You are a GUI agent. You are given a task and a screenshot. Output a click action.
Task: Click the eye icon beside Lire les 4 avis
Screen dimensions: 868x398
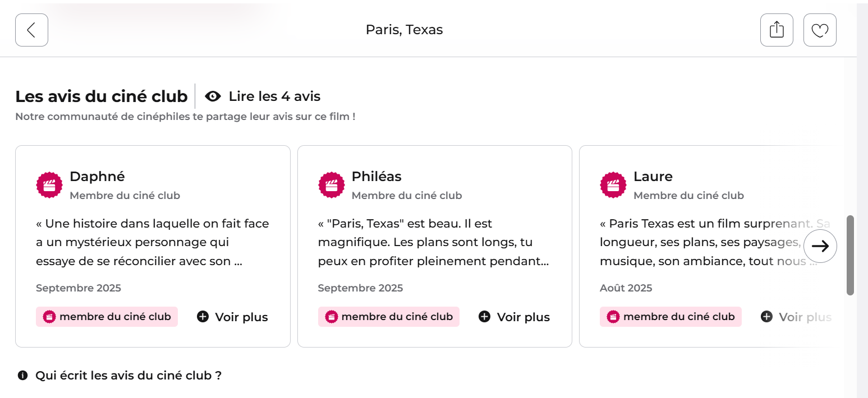point(213,96)
